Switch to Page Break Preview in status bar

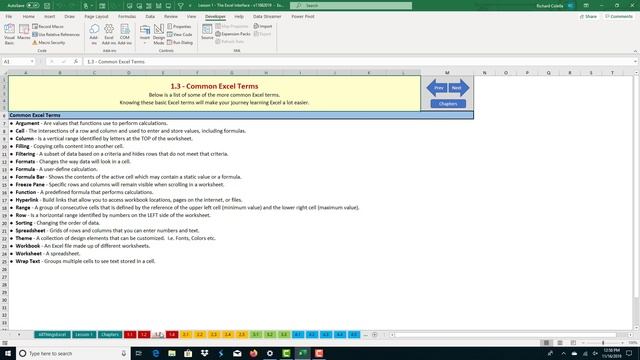pyautogui.click(x=573, y=343)
